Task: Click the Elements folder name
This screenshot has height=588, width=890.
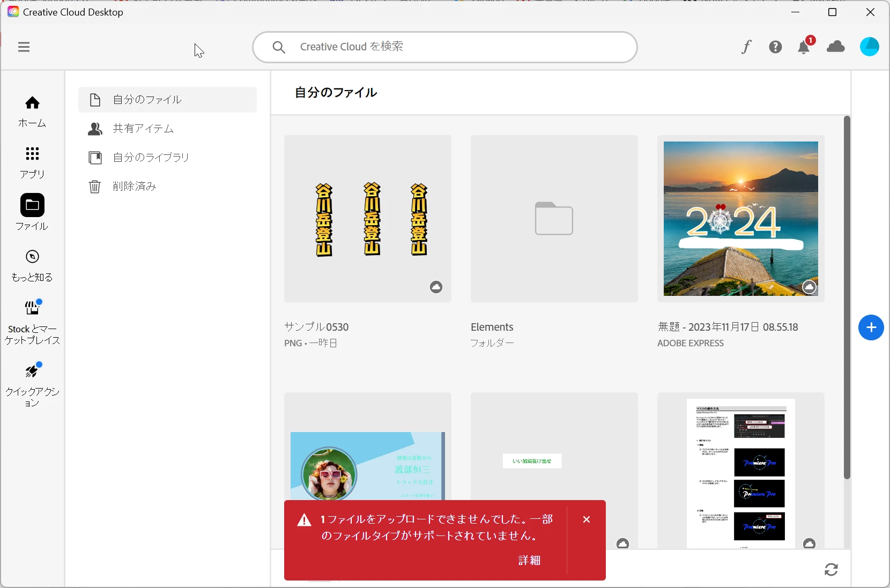Action: (492, 327)
